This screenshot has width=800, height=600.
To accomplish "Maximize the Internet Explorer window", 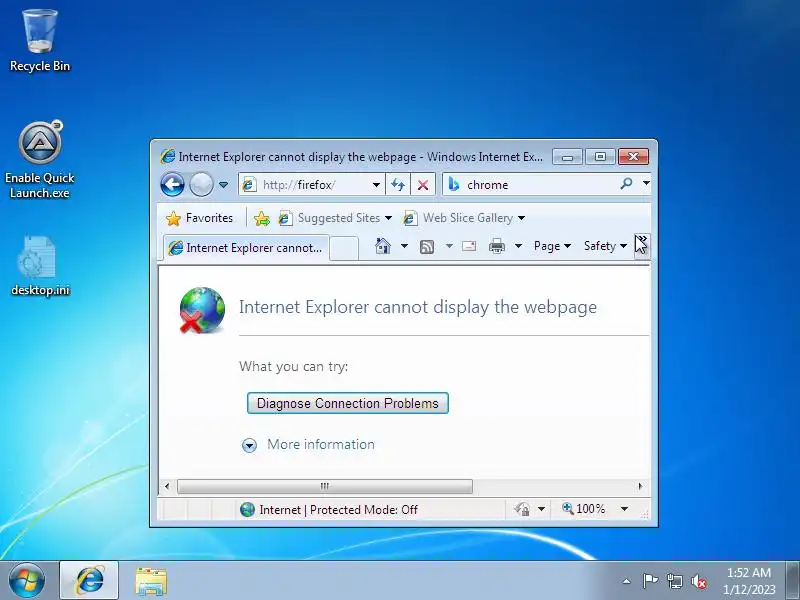I will click(x=601, y=157).
